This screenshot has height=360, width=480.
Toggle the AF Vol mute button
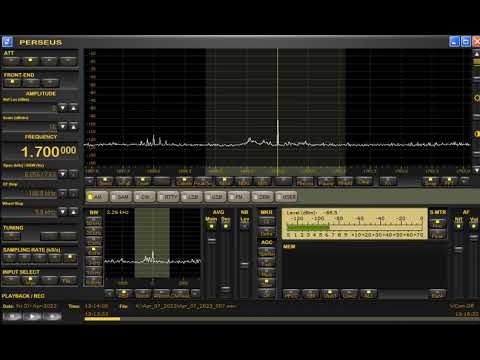point(474,227)
